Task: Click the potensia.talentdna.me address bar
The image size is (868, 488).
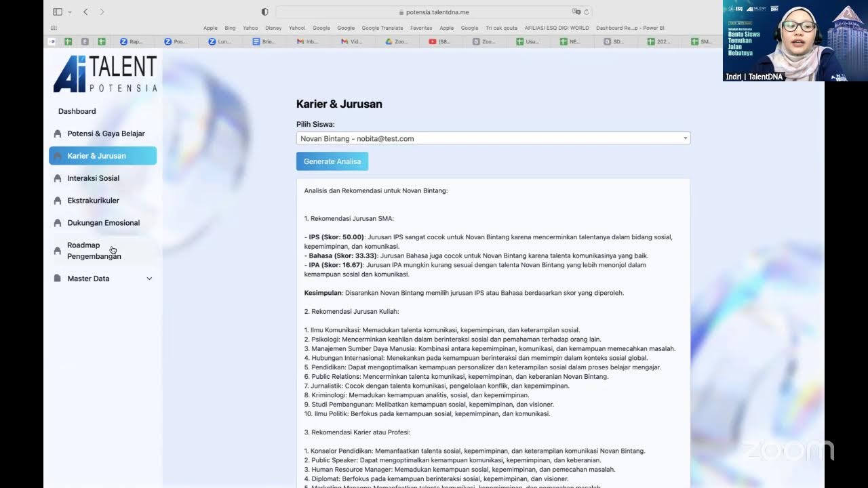Action: pos(434,12)
